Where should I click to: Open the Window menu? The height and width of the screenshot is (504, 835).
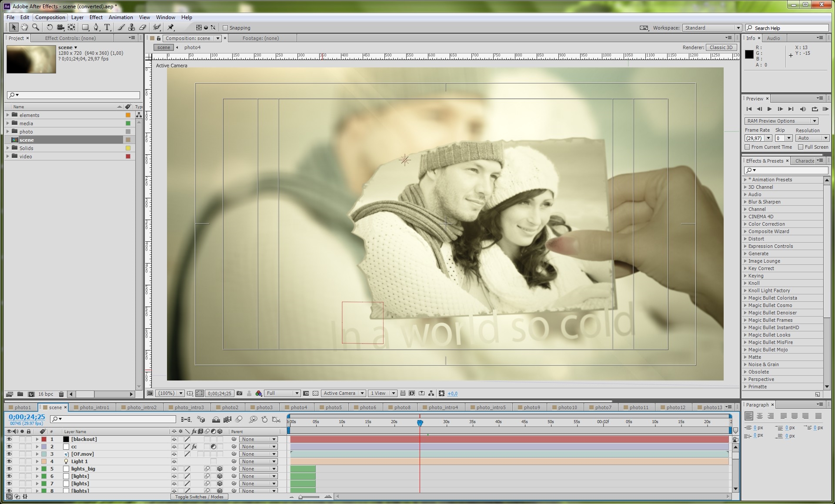click(x=165, y=17)
